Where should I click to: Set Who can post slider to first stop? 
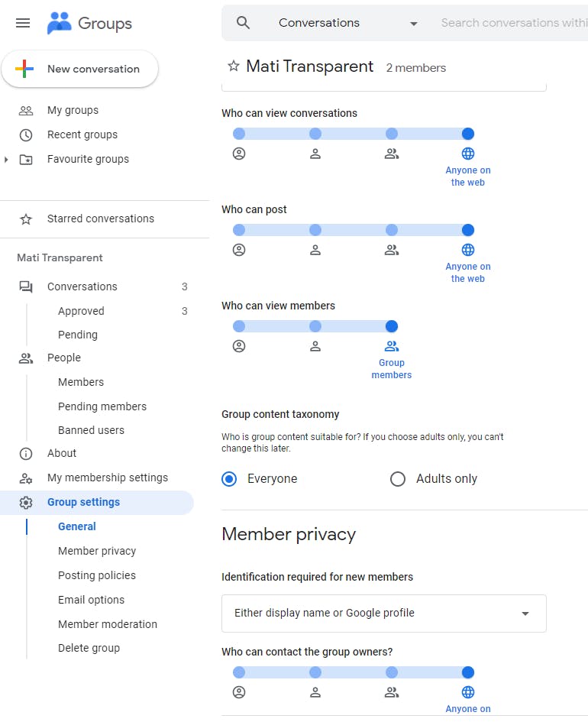click(x=239, y=230)
